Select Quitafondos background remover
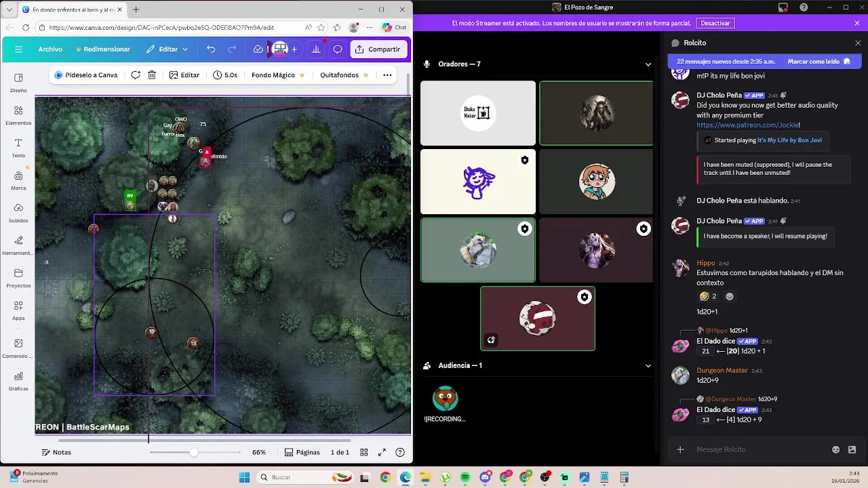This screenshot has width=868, height=488. click(344, 75)
